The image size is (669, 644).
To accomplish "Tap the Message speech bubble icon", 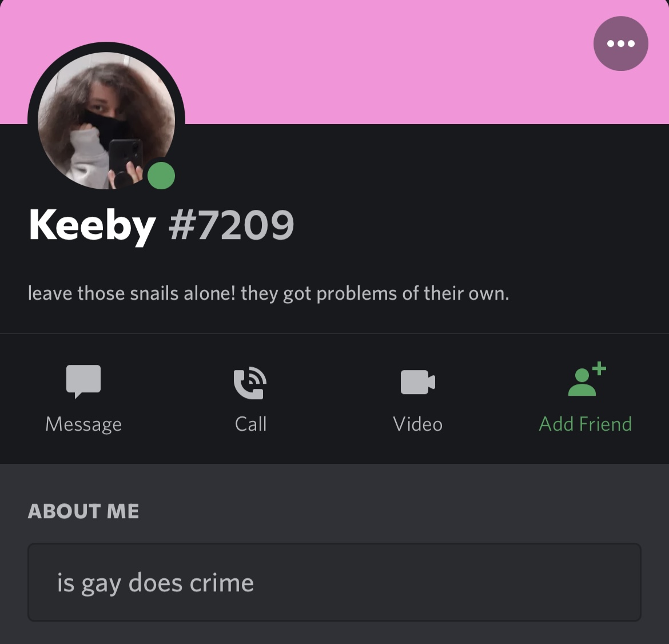I will pos(83,381).
